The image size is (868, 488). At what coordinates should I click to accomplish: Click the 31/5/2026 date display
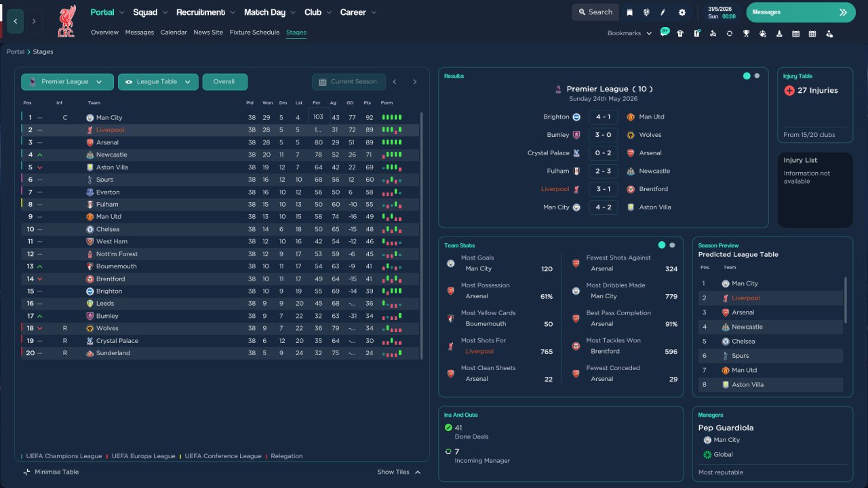(720, 9)
